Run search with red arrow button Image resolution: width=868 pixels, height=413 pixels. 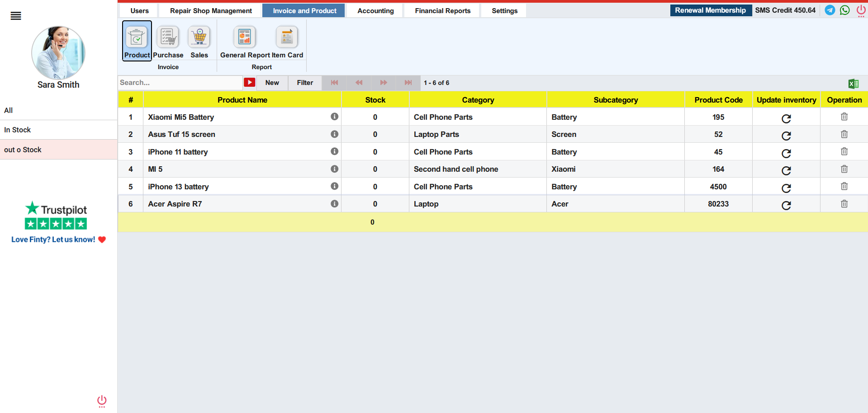[x=250, y=82]
